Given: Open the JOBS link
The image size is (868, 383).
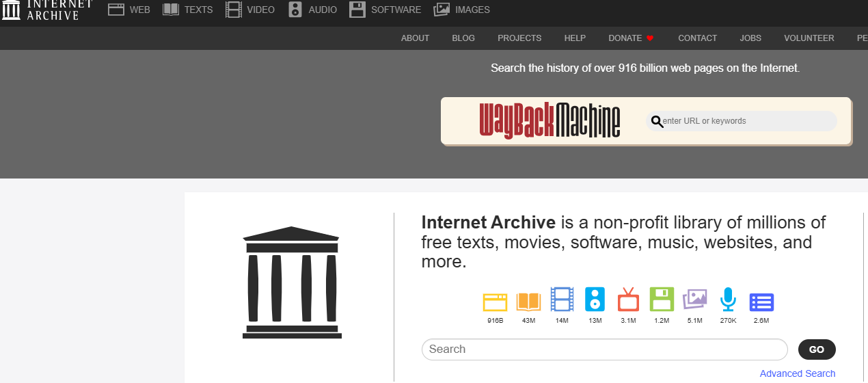Looking at the screenshot, I should [x=750, y=38].
